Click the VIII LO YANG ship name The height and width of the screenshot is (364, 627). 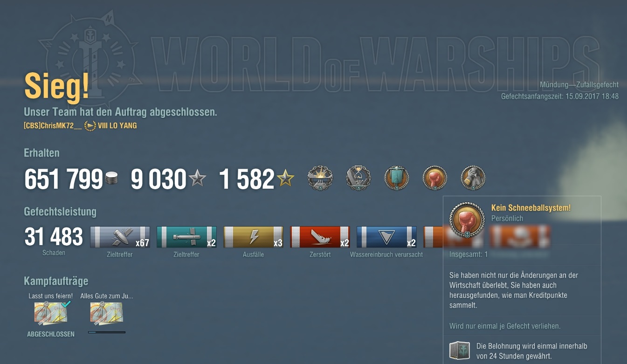117,126
